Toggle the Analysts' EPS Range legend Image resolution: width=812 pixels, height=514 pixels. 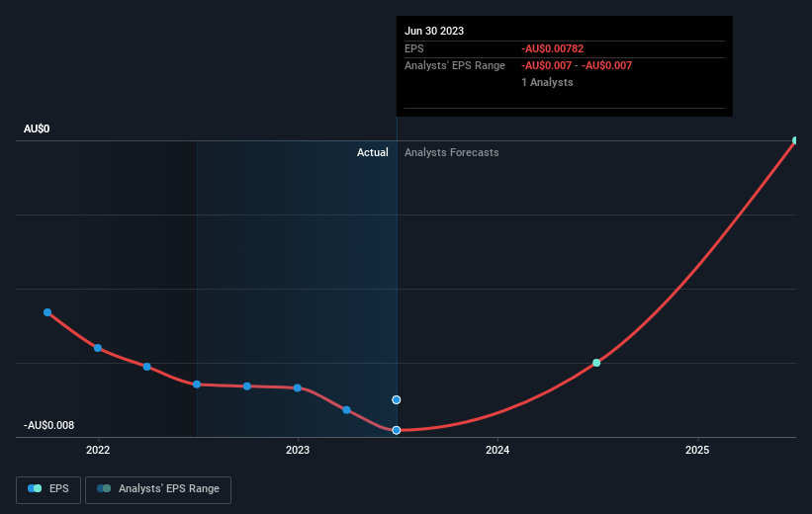tap(158, 489)
